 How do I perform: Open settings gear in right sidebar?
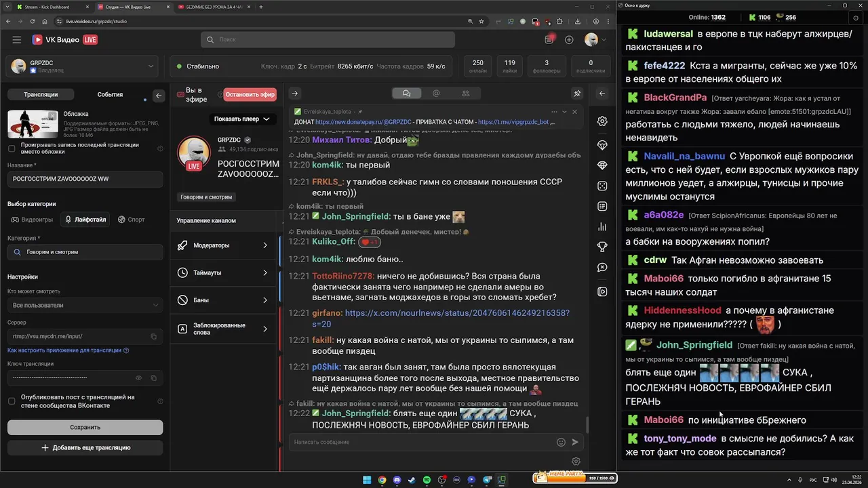tap(602, 121)
